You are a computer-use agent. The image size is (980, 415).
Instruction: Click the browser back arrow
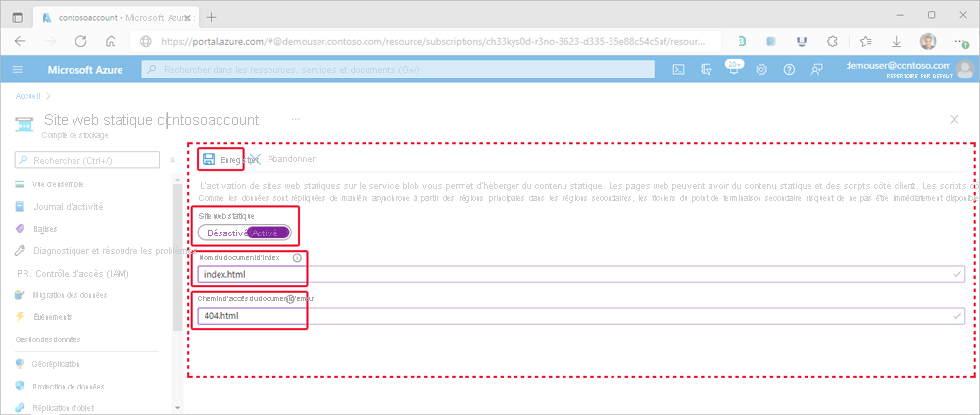(x=20, y=41)
